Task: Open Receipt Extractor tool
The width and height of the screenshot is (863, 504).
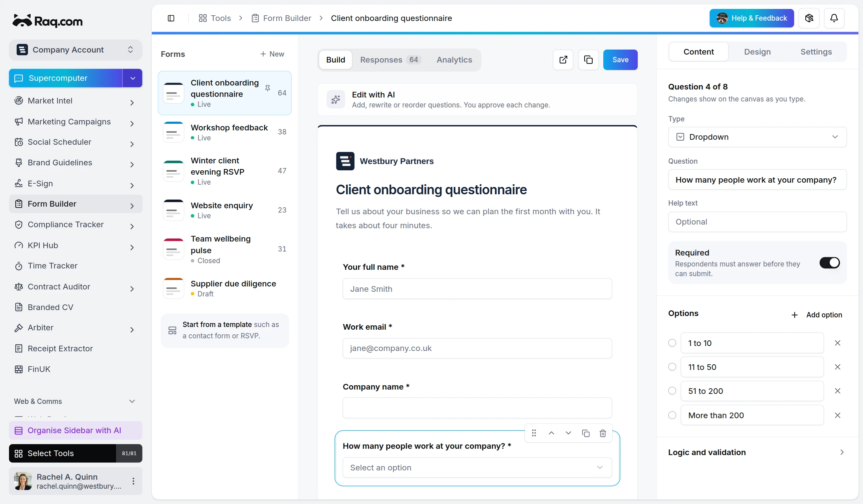Action: click(75, 348)
